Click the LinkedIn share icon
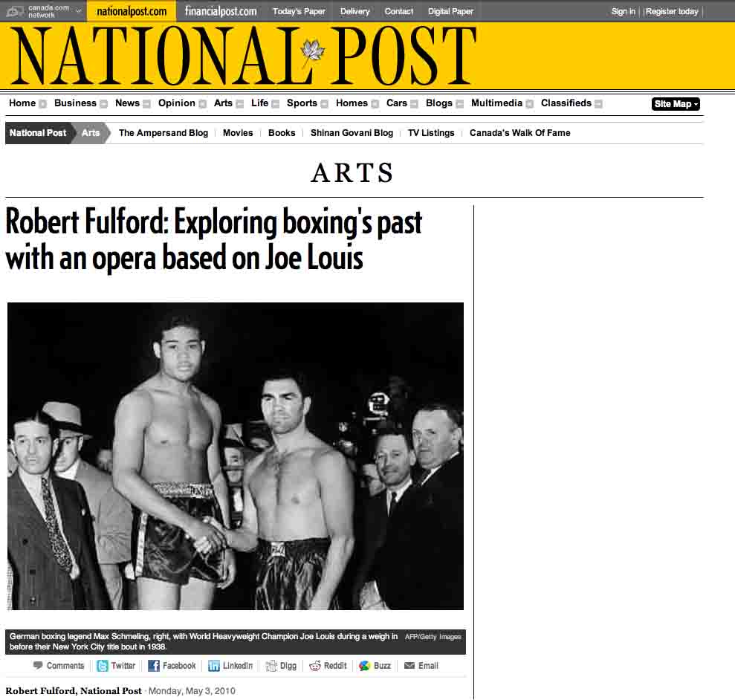 pos(214,666)
